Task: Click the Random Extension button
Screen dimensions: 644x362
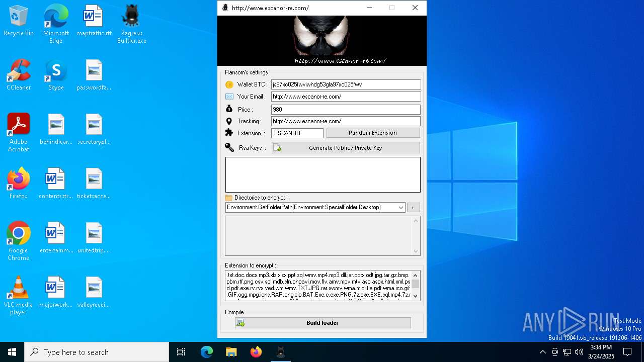Action: (373, 133)
